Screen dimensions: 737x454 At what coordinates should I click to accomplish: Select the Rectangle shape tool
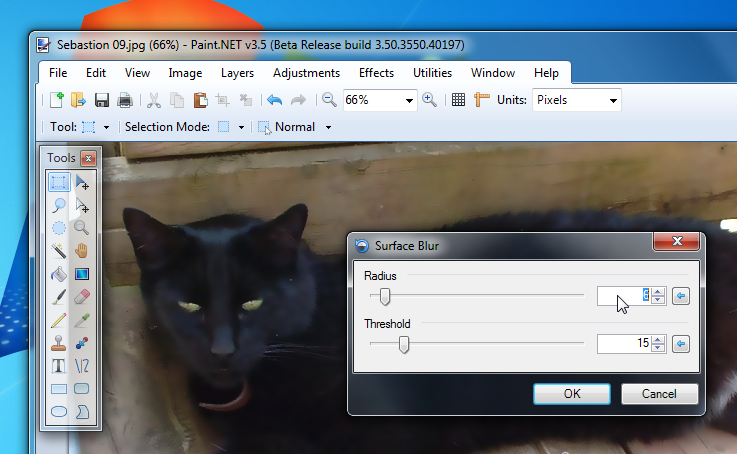coord(59,389)
